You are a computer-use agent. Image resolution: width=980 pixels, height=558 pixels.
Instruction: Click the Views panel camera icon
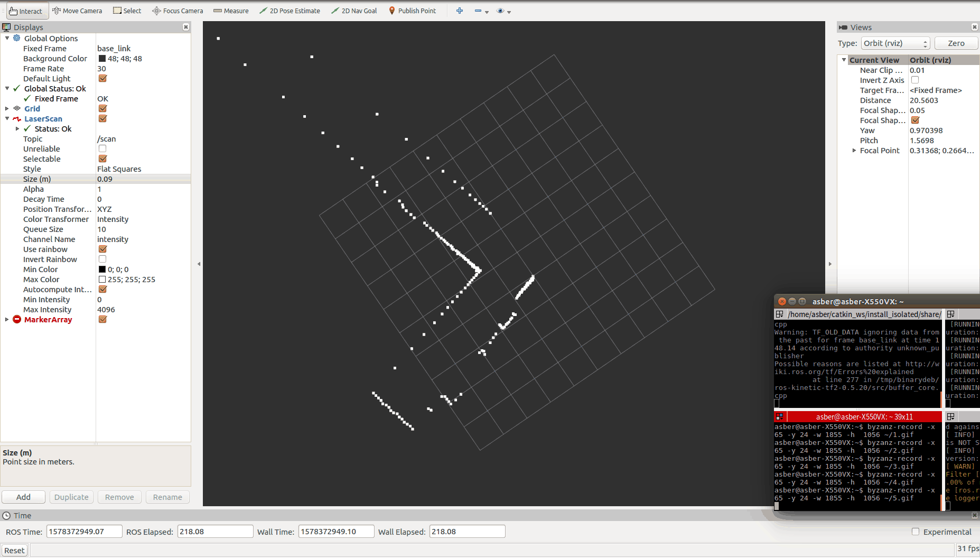tap(843, 27)
